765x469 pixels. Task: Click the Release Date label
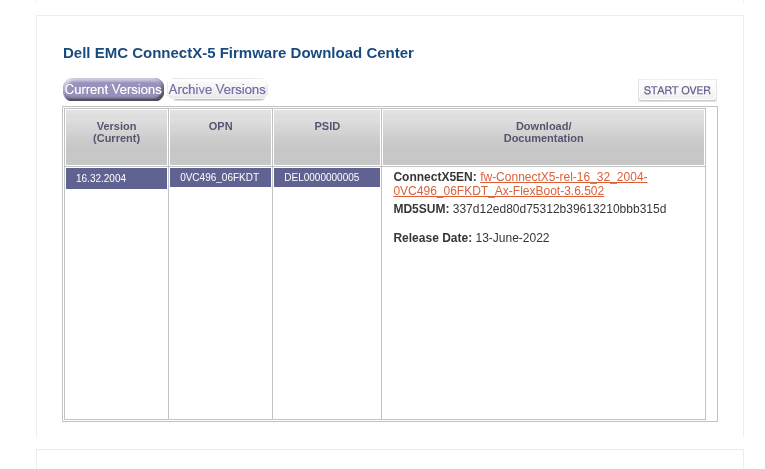pyautogui.click(x=432, y=238)
